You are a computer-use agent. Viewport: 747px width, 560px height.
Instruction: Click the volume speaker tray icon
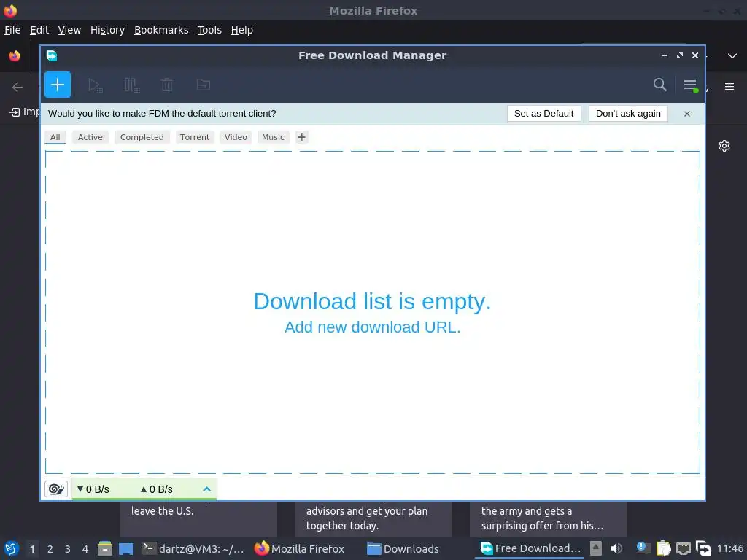click(616, 548)
